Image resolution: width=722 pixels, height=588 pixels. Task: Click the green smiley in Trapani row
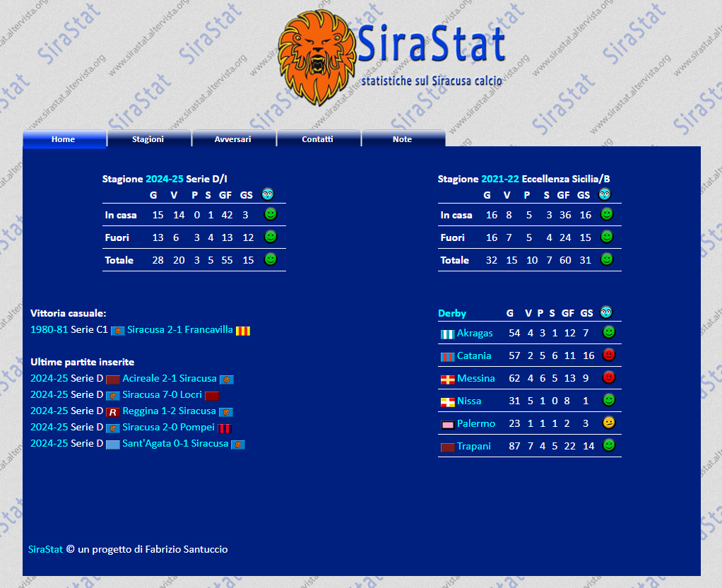click(609, 445)
